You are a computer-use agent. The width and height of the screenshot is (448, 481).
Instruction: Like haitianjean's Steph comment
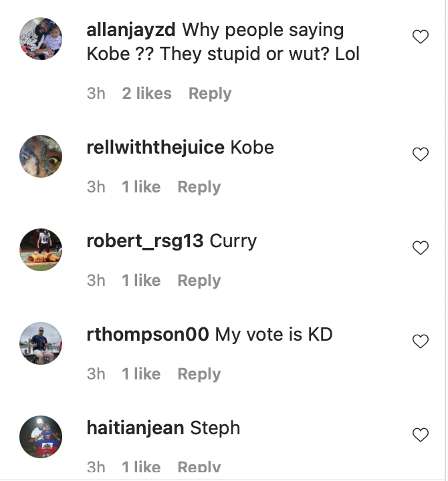point(420,436)
